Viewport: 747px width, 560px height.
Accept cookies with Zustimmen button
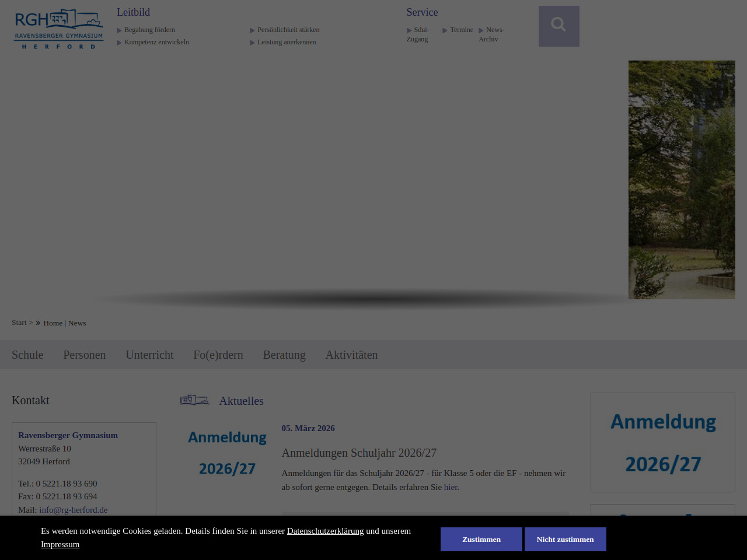481,539
